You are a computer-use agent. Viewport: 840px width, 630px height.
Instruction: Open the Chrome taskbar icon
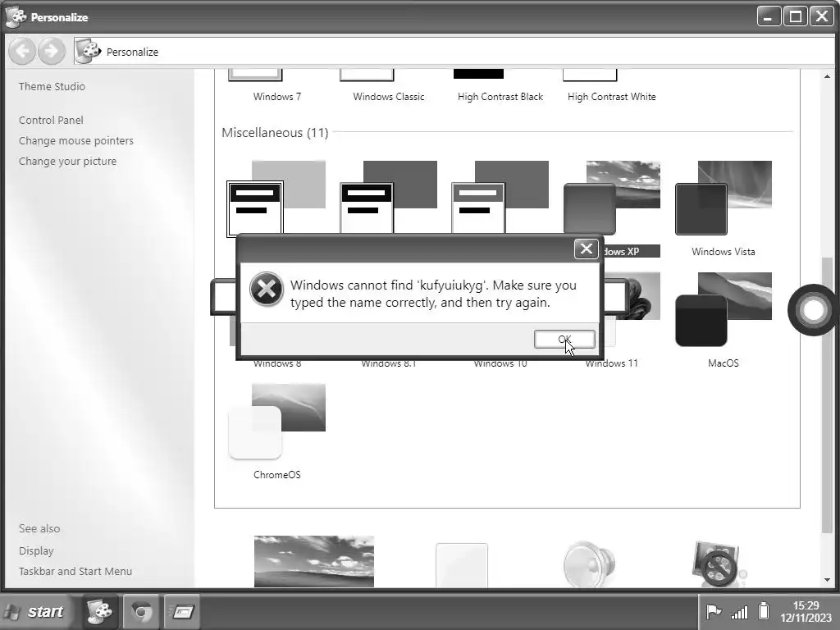141,611
